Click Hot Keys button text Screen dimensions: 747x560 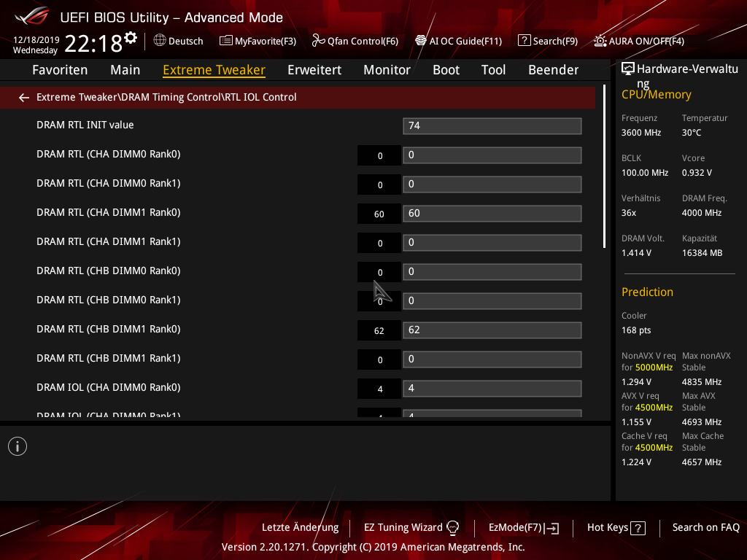pos(608,528)
